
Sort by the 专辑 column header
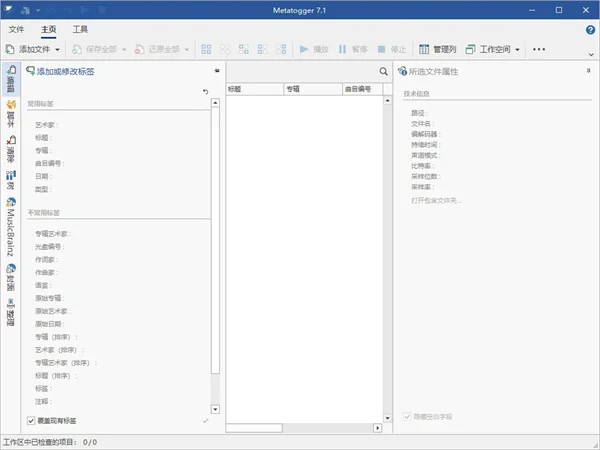[313, 89]
